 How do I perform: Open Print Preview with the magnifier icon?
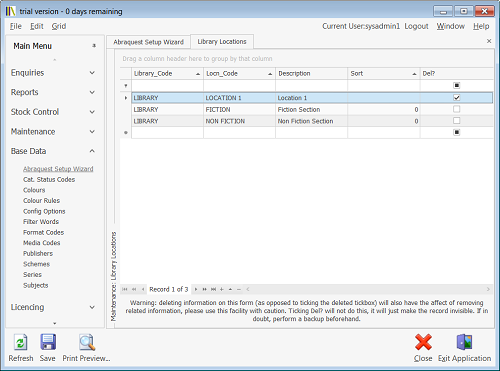click(87, 342)
